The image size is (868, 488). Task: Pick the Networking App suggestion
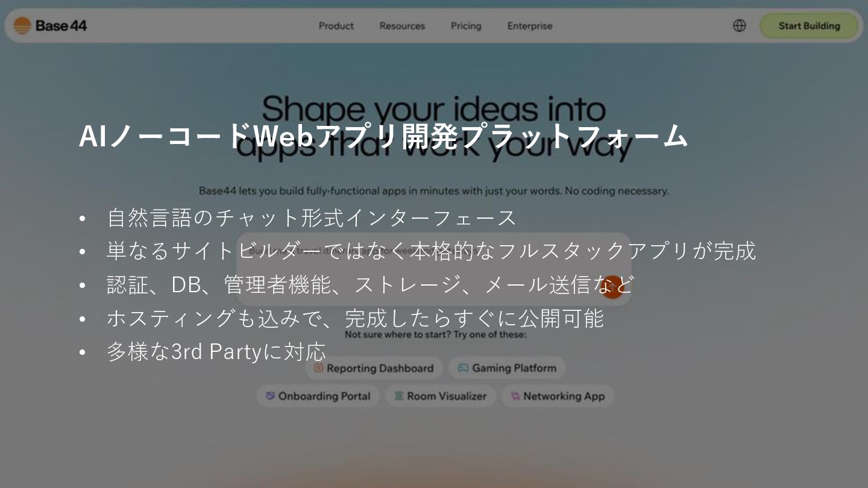tap(558, 396)
